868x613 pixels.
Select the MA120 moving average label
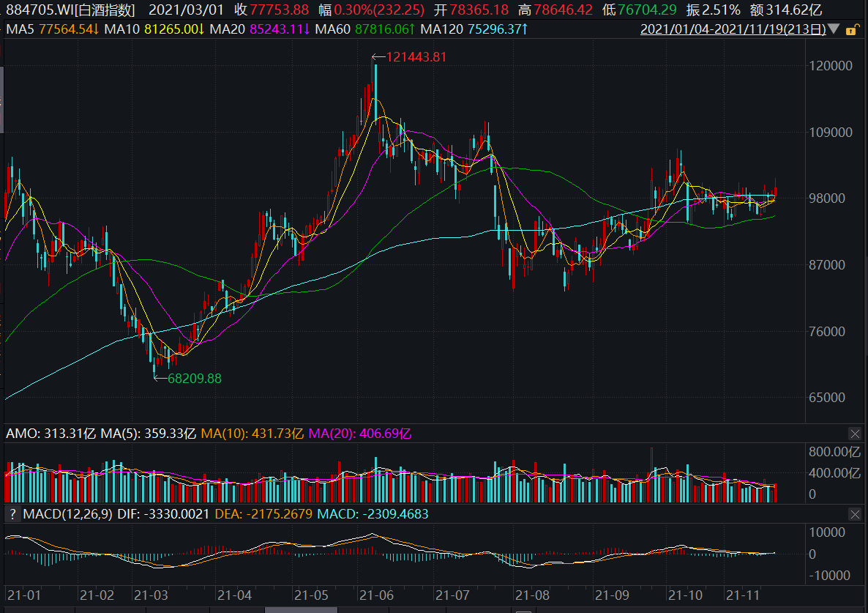click(x=443, y=30)
